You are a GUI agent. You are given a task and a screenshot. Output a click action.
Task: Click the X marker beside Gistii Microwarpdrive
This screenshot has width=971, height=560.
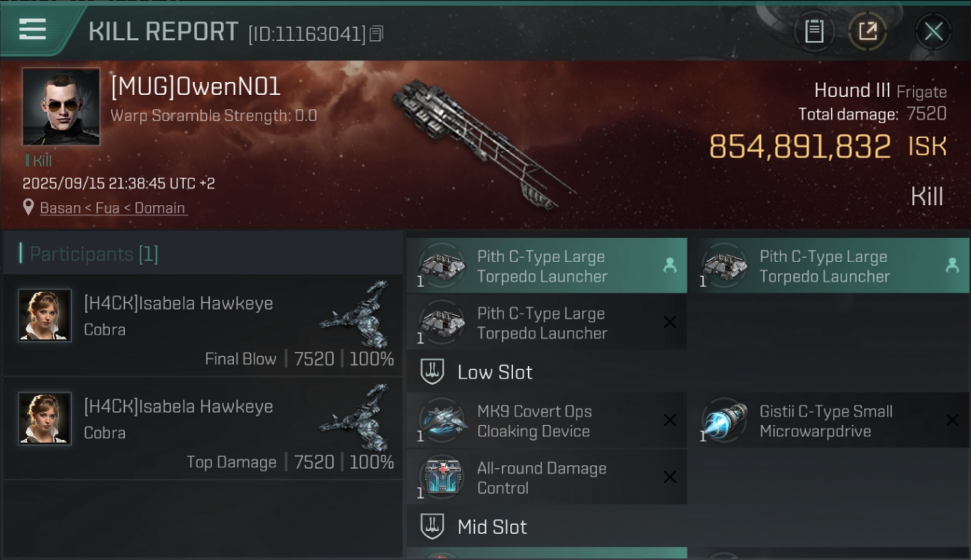tap(952, 420)
